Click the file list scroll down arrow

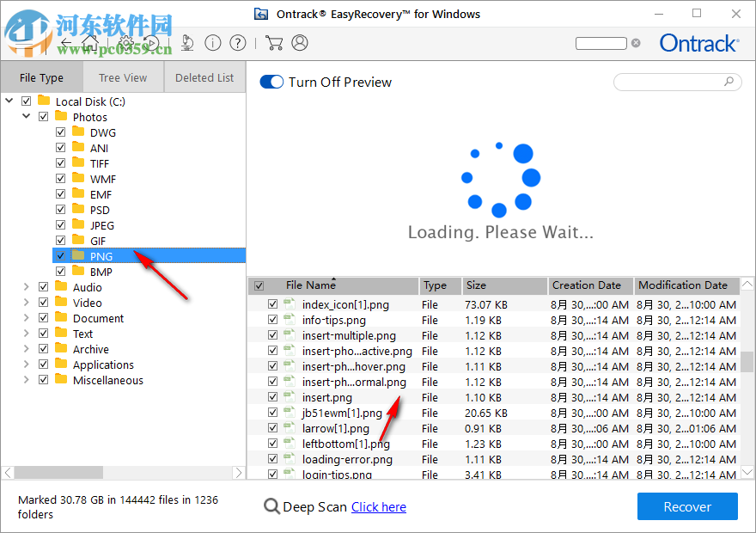747,472
